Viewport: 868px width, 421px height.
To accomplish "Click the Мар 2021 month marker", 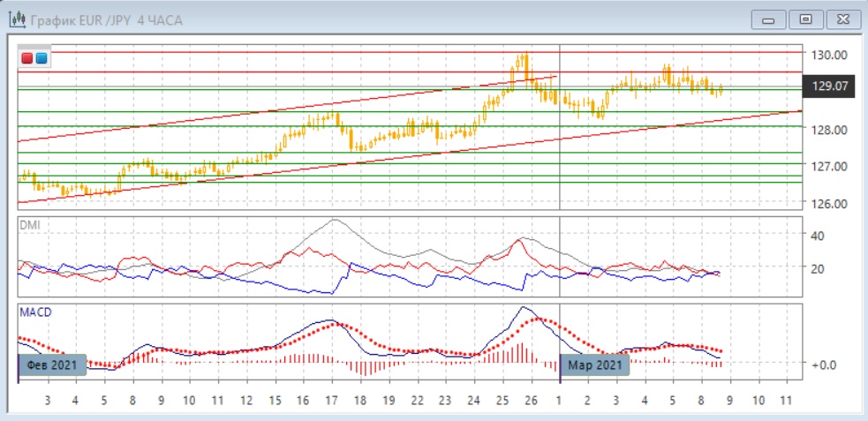I will click(594, 365).
